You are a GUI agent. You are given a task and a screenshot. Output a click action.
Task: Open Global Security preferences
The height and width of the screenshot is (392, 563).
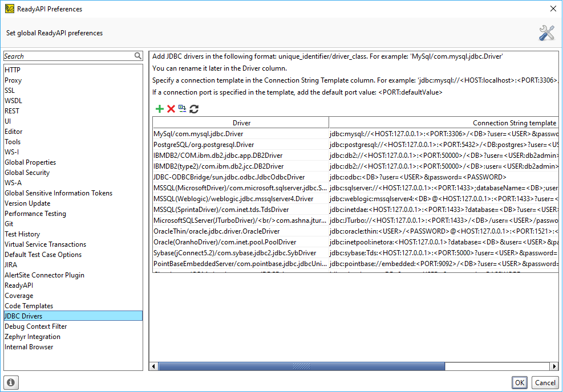pos(73,173)
